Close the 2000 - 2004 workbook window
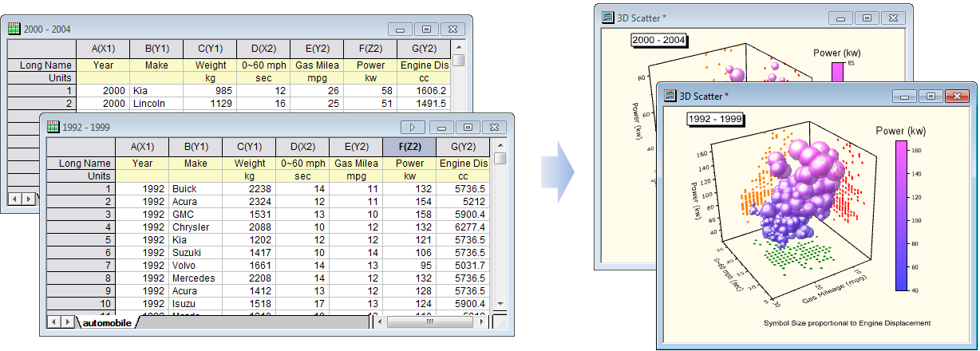Image resolution: width=980 pixels, height=351 pixels. [453, 29]
